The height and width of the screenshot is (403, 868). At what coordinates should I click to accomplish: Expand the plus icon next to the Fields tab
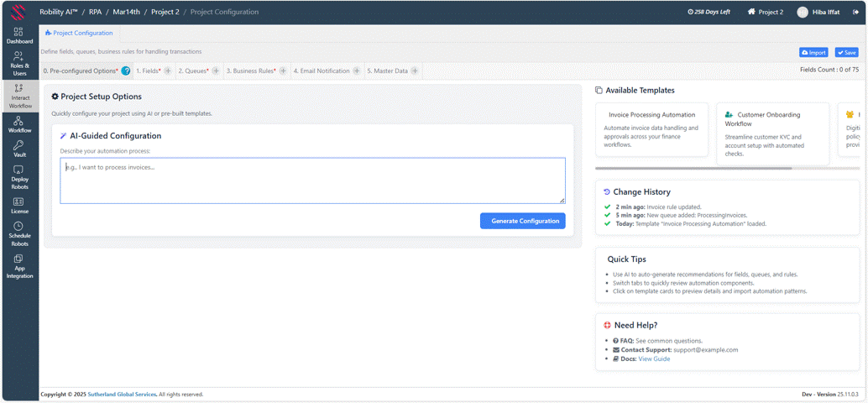tap(168, 71)
